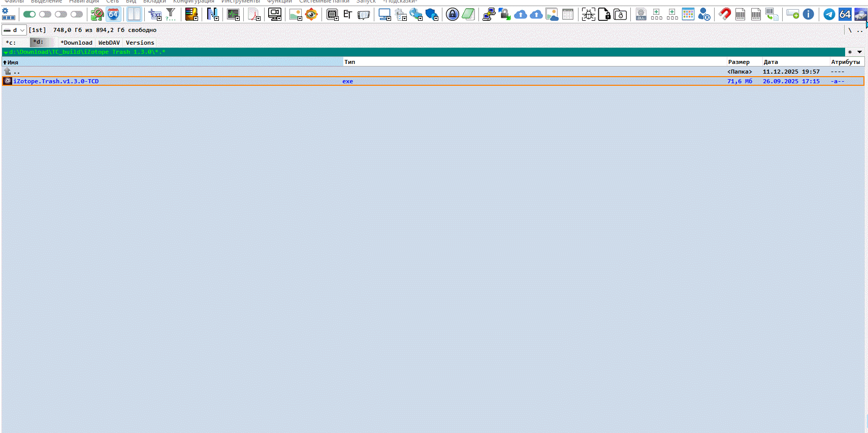Click the registered user icon
Image resolution: width=868 pixels, height=433 pixels.
(x=704, y=14)
